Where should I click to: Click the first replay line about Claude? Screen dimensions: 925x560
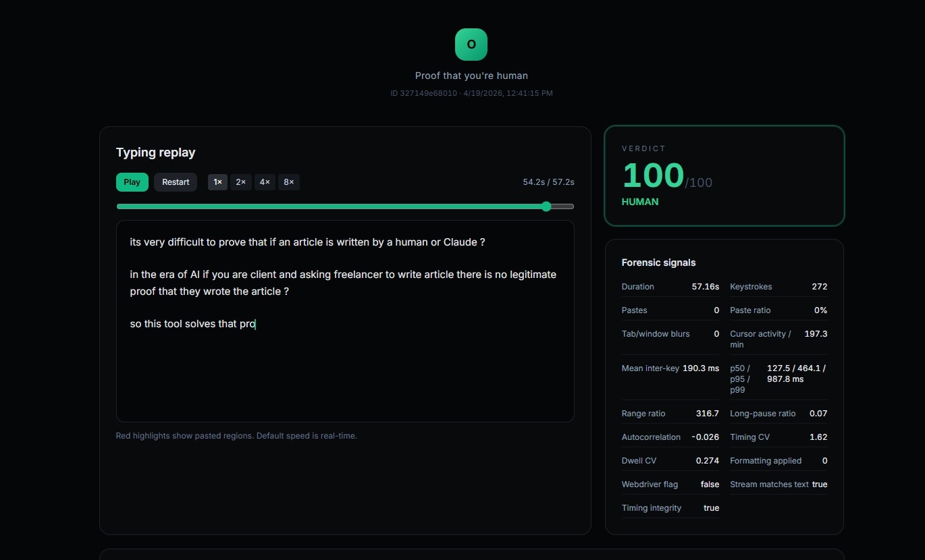(307, 242)
